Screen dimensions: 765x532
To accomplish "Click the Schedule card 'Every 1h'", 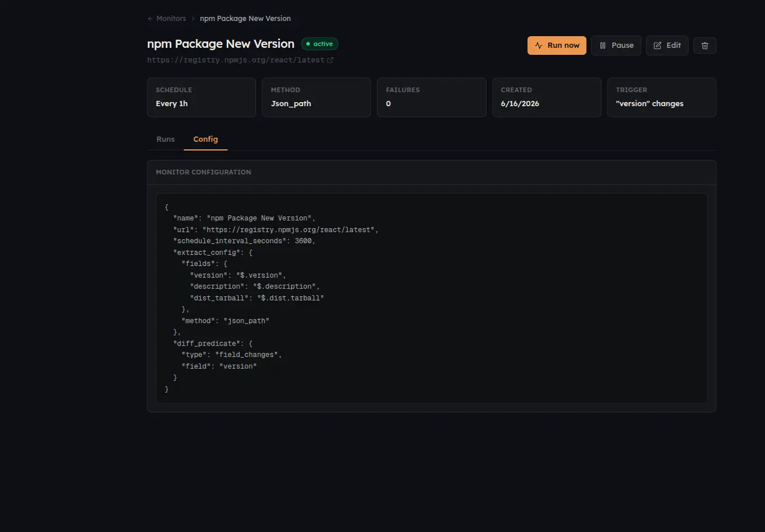I will point(201,97).
